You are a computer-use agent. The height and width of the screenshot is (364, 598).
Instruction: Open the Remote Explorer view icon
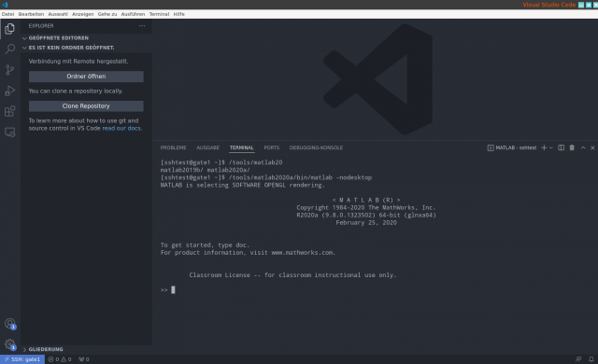click(x=10, y=133)
